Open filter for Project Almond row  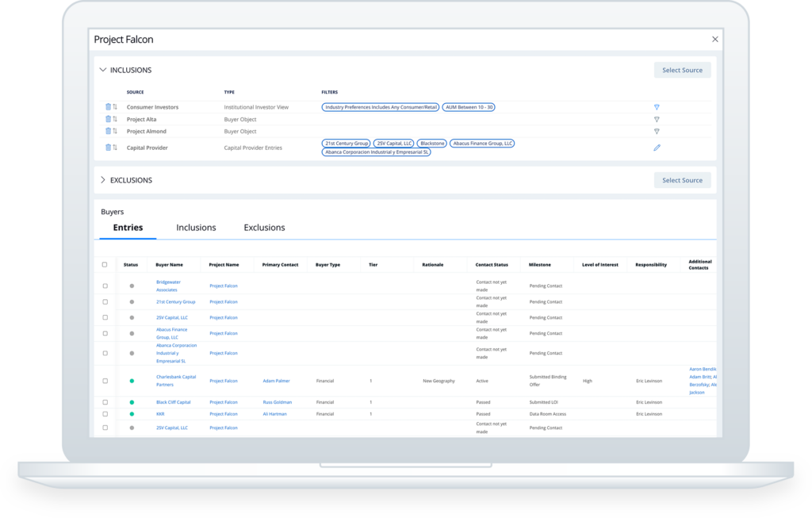tap(657, 132)
